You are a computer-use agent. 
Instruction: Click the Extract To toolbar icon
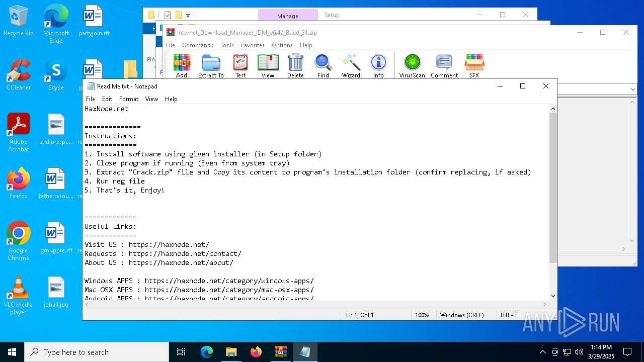point(211,66)
